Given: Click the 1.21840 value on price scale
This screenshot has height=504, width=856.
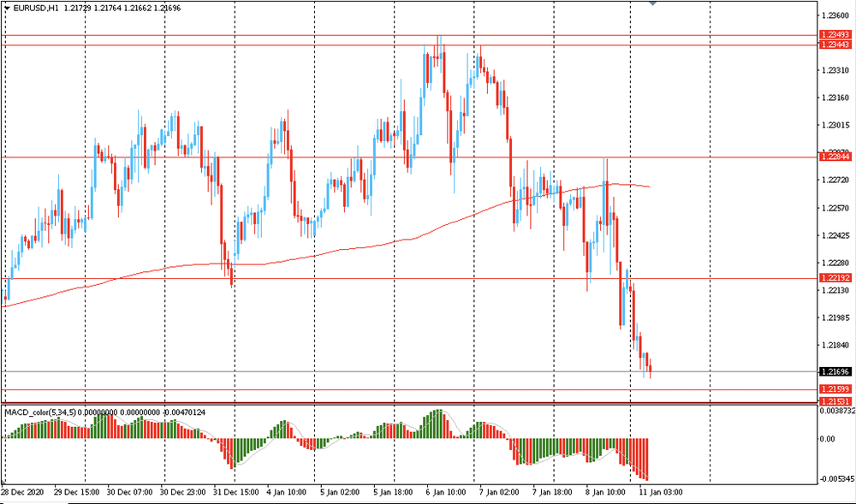Looking at the screenshot, I should (835, 346).
